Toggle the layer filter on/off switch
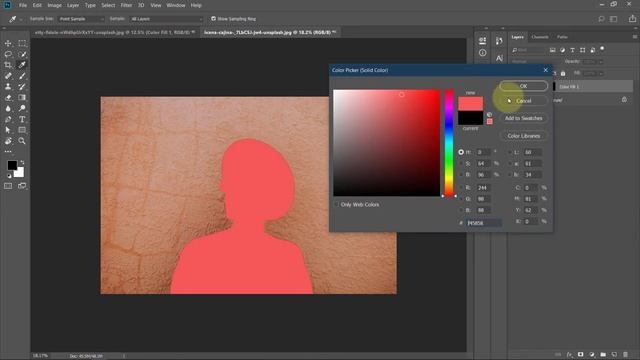Viewport: 640px width, 360px height. click(x=602, y=49)
